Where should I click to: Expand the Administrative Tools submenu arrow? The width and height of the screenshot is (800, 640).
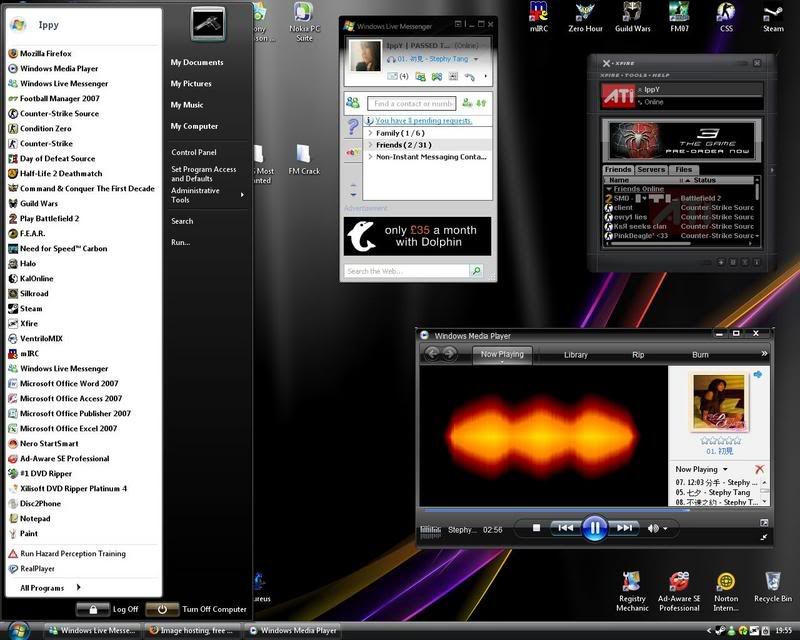point(242,195)
